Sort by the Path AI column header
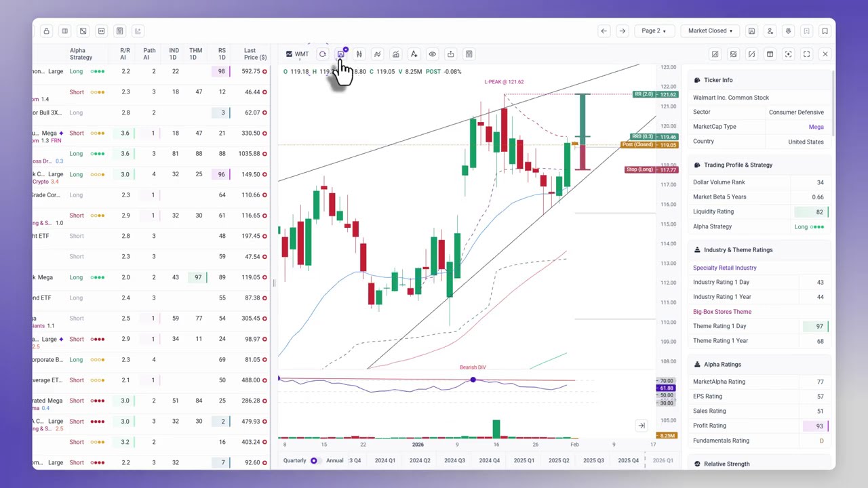Viewport: 868px width, 488px height. coord(149,54)
